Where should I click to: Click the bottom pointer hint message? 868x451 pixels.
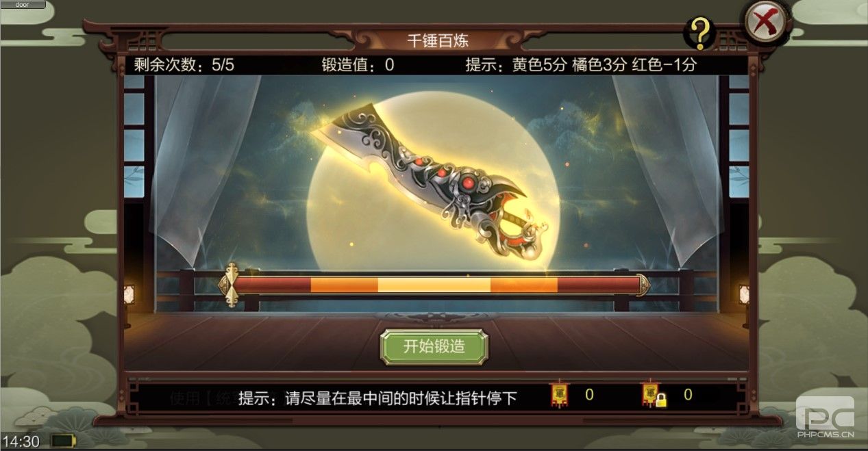point(377,398)
